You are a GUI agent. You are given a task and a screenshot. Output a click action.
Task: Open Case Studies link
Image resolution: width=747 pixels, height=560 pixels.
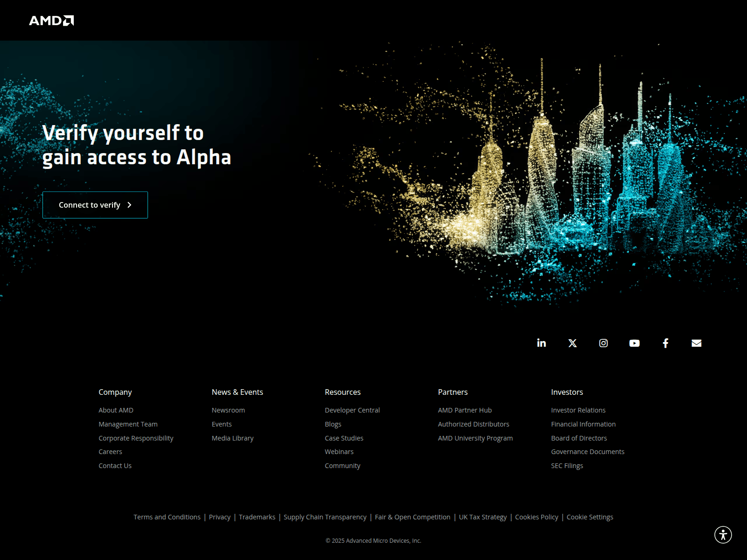(x=344, y=438)
